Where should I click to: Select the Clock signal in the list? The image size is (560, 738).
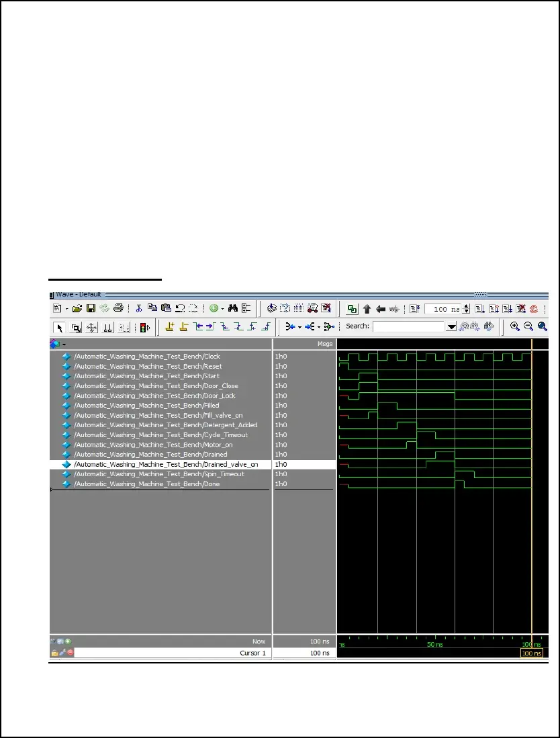[x=146, y=357]
